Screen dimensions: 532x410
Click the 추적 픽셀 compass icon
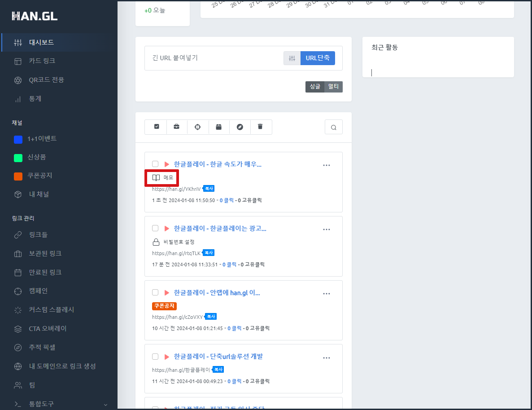[18, 348]
